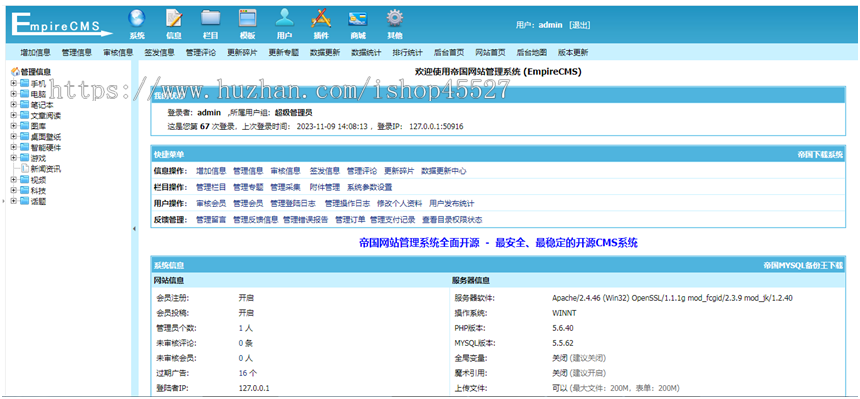Expand the 图库 tree node plus sign
This screenshot has height=399, width=860.
coord(14,126)
